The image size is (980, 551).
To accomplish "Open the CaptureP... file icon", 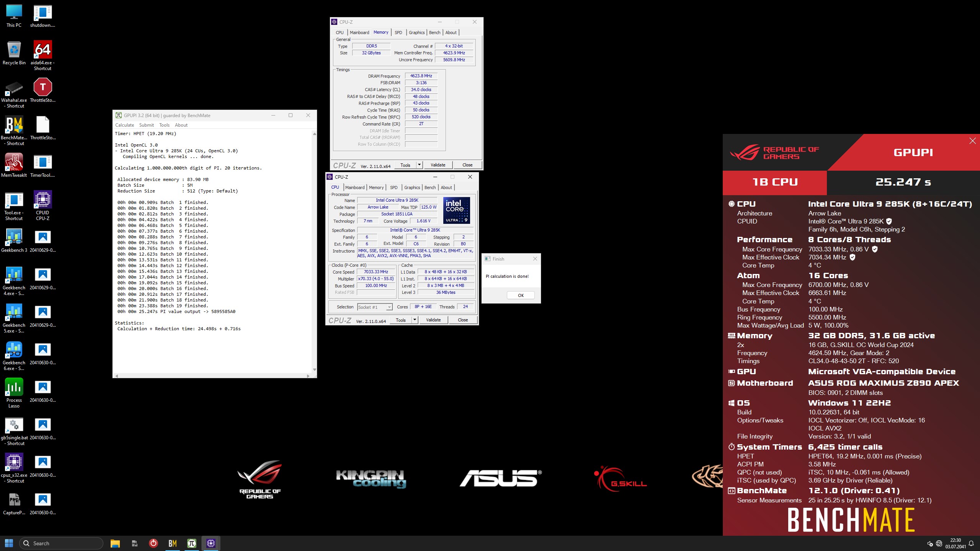I will point(14,503).
